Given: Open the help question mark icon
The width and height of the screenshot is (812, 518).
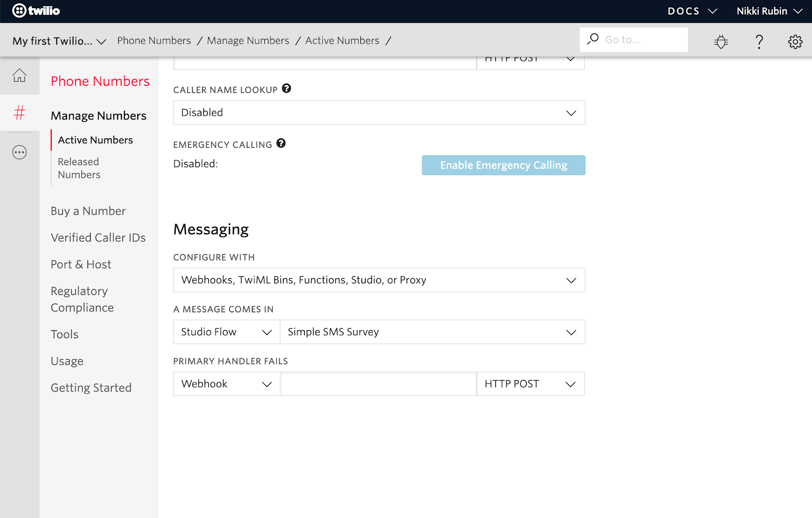Looking at the screenshot, I should (759, 41).
